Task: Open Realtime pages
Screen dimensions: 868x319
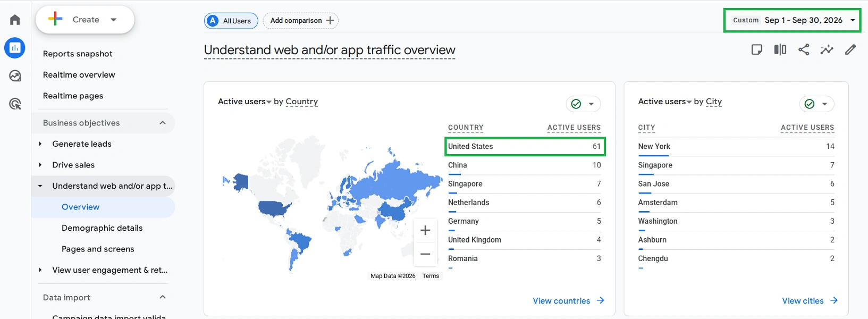Action: [x=73, y=96]
